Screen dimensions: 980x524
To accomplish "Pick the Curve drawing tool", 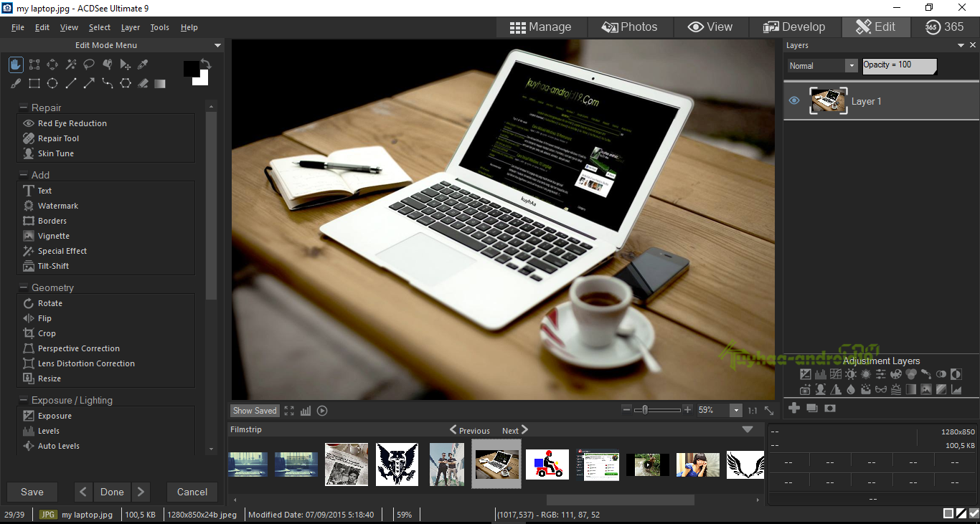I will (x=107, y=84).
